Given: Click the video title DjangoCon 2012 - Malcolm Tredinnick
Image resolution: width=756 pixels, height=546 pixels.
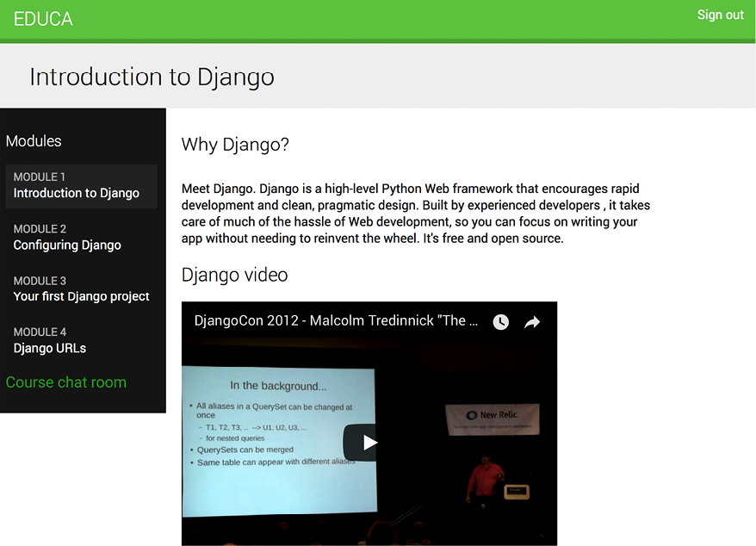Looking at the screenshot, I should tap(336, 320).
